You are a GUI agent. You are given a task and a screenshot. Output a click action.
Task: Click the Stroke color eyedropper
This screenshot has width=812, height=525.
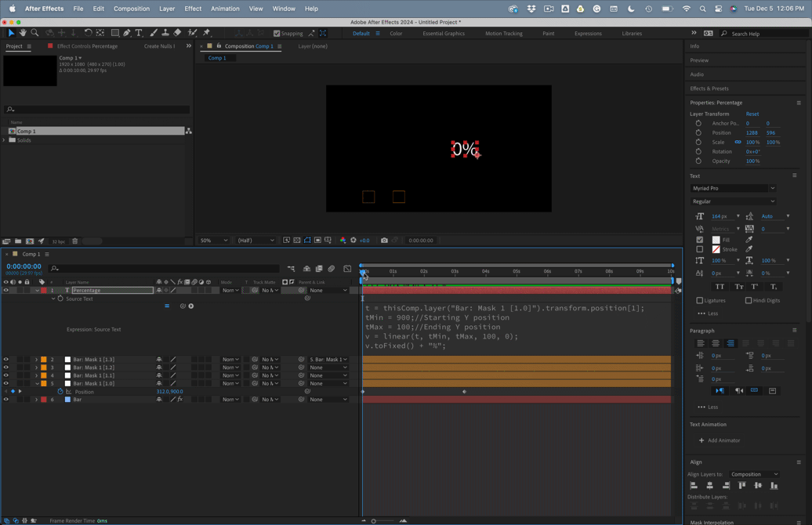pyautogui.click(x=749, y=249)
